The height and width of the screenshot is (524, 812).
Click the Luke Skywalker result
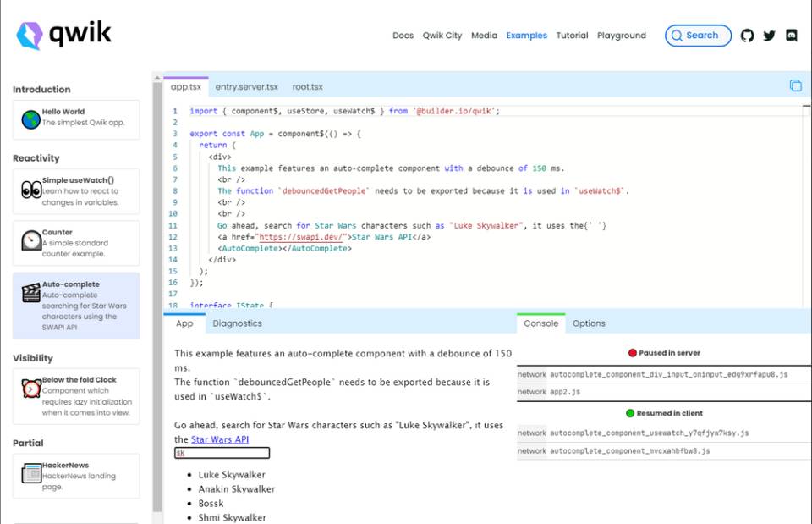[x=232, y=474]
